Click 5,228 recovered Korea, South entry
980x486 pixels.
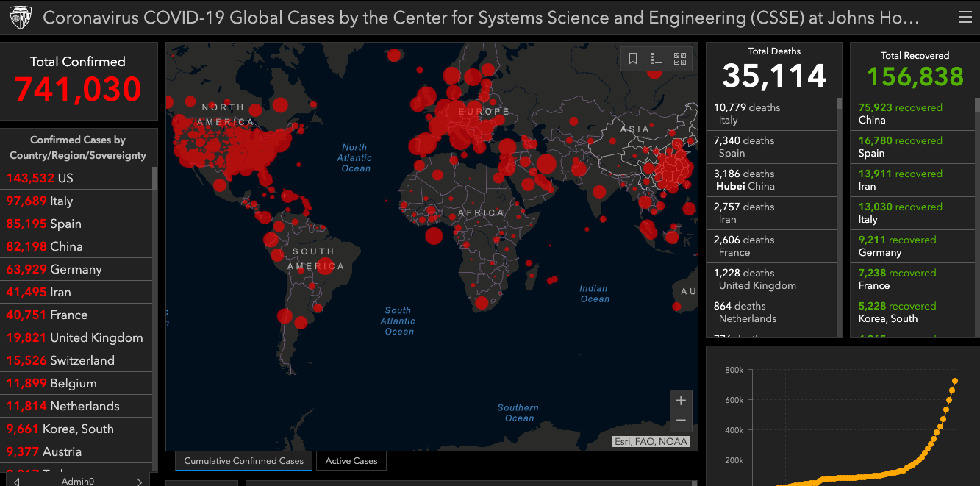pyautogui.click(x=913, y=312)
